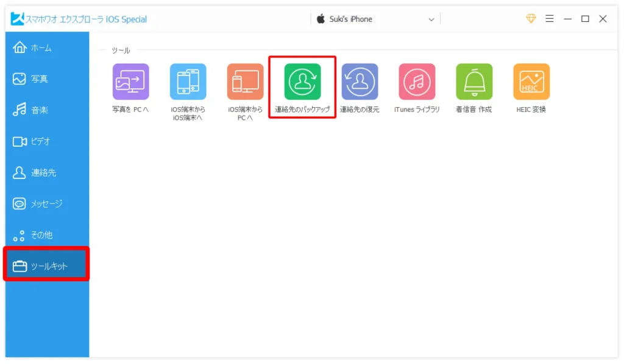
Task: Open the iTunes ライブラリ tool
Action: [x=417, y=82]
